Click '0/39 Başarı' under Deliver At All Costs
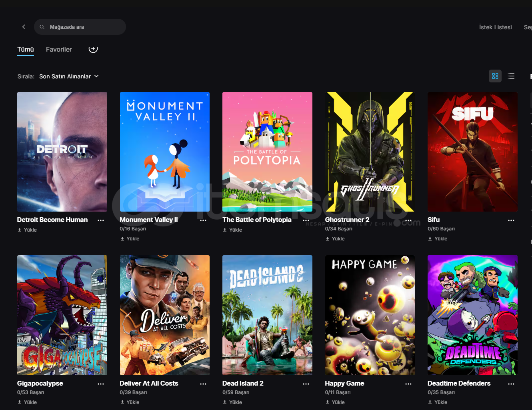Viewport: 532px width, 410px height. [133, 392]
